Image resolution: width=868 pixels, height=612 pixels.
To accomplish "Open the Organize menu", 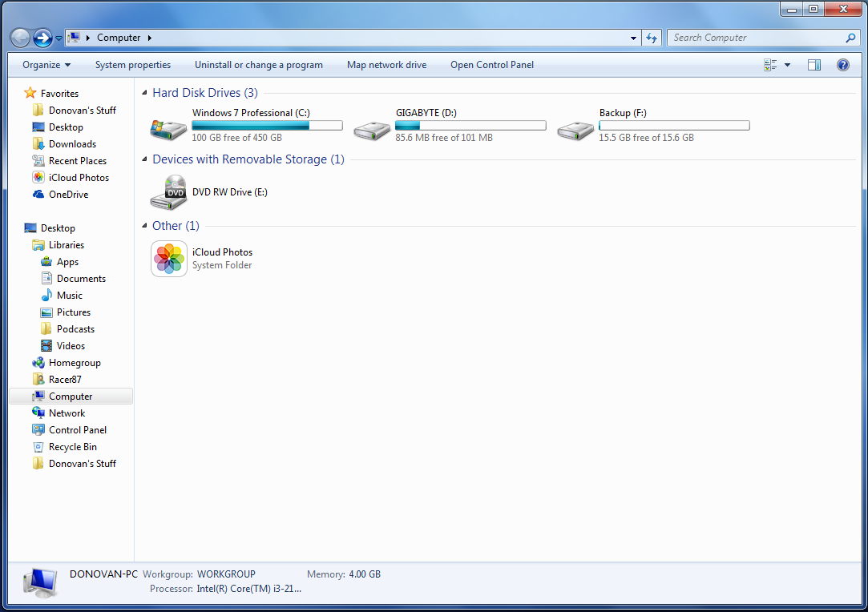I will pyautogui.click(x=46, y=65).
